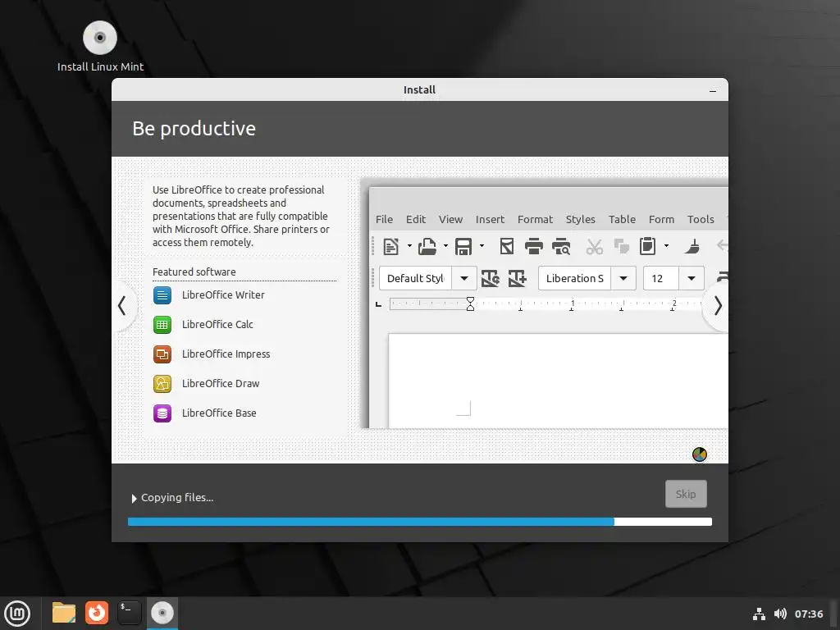Viewport: 840px width, 630px height.
Task: Click the Print icon in slideshow toolbar
Action: [533, 246]
